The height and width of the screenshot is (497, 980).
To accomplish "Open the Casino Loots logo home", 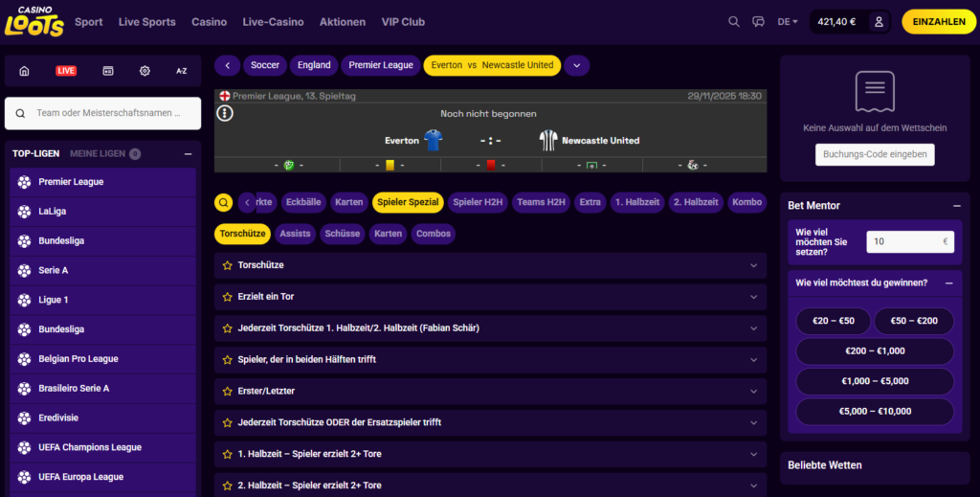I will point(34,22).
